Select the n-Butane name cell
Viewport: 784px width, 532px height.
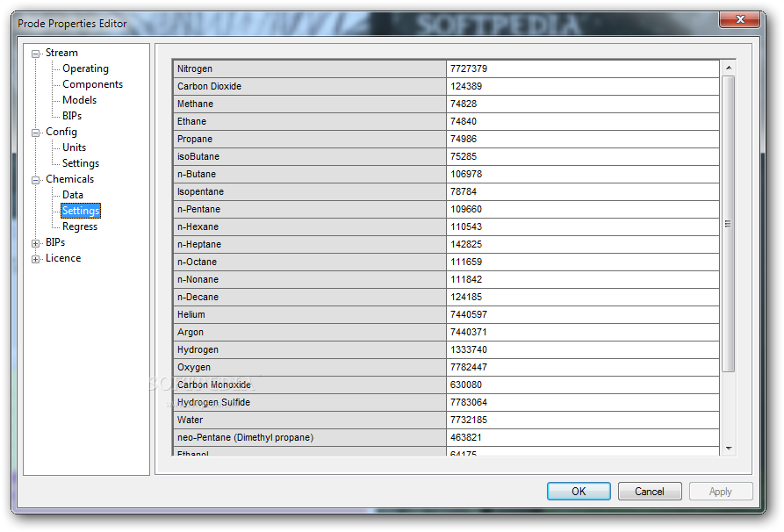(310, 174)
